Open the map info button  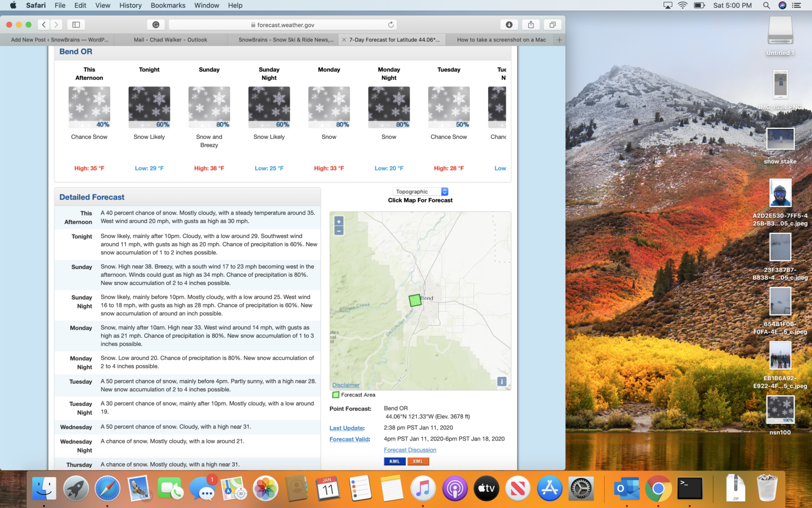pyautogui.click(x=502, y=381)
